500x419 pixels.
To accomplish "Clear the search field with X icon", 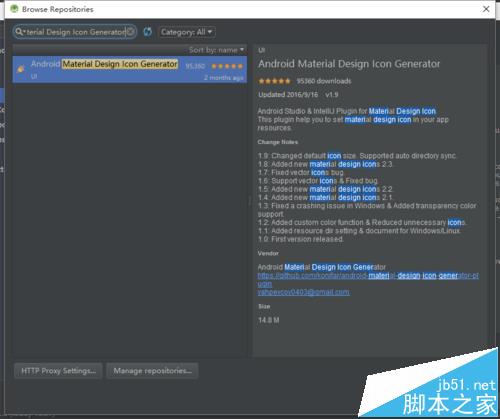I will coord(131,32).
